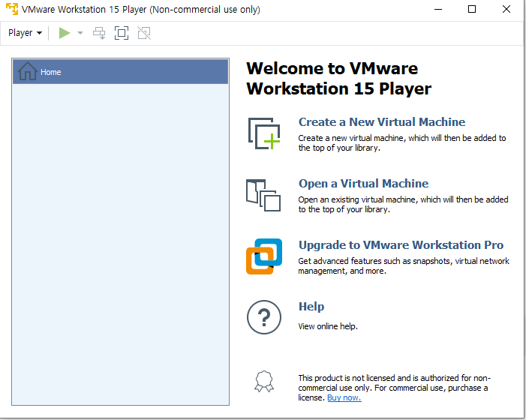Close the VMware Workstation Player window

point(506,10)
